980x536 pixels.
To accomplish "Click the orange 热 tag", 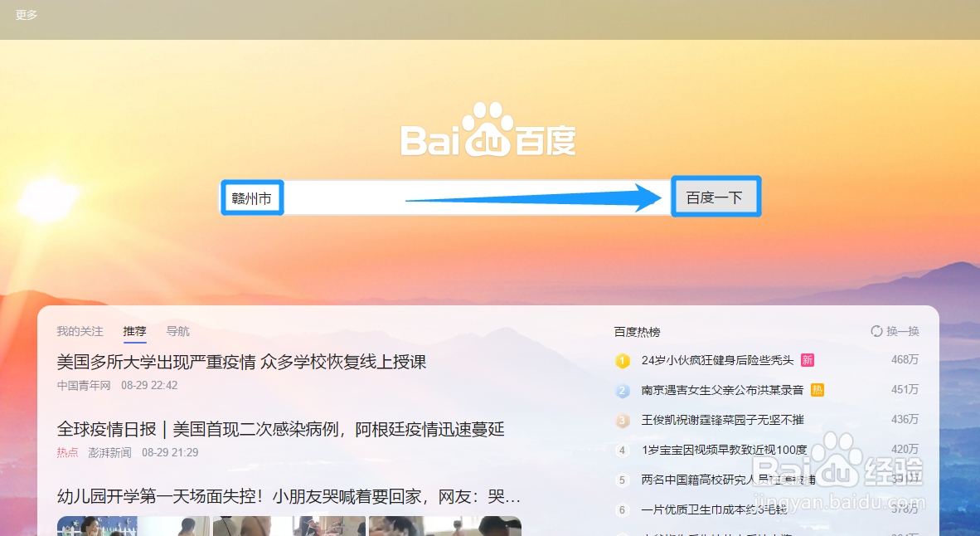I will pos(817,390).
